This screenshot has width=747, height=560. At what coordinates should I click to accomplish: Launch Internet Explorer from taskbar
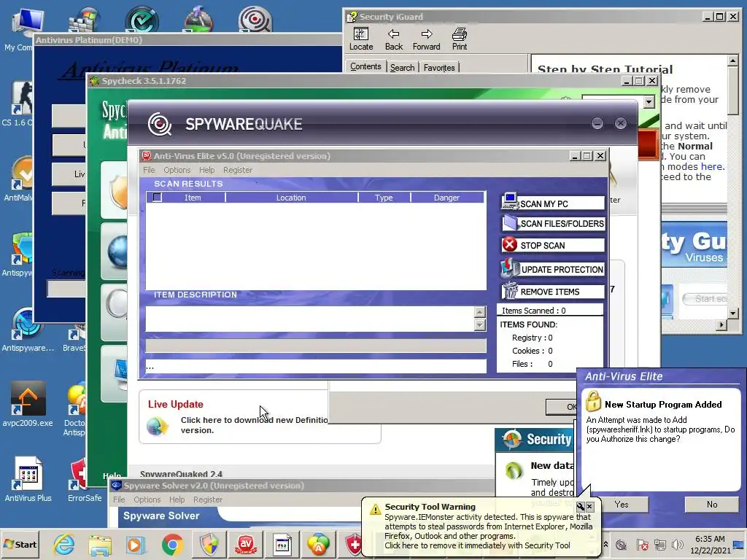(64, 544)
